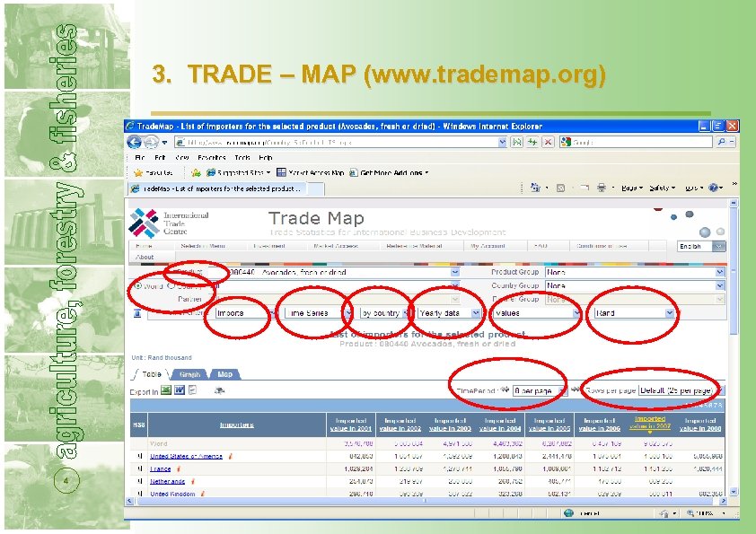Export the table to Excel
The image size is (756, 534).
point(163,388)
